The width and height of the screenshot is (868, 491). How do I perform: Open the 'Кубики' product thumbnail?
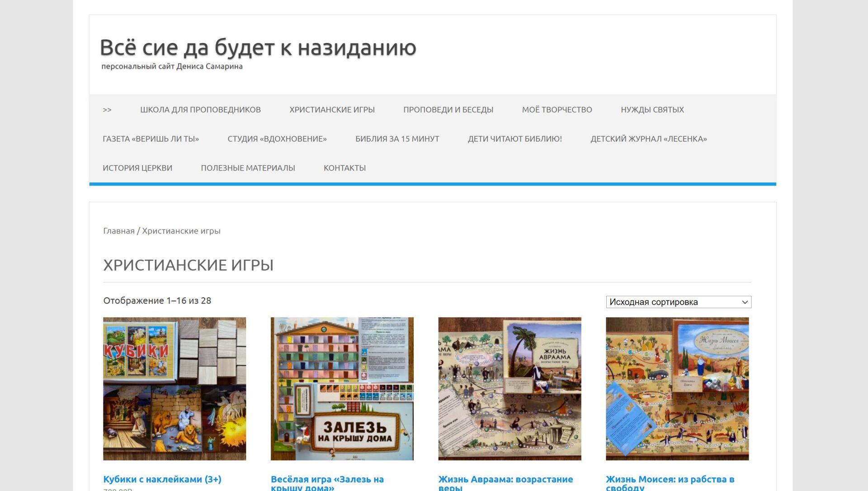click(x=175, y=389)
